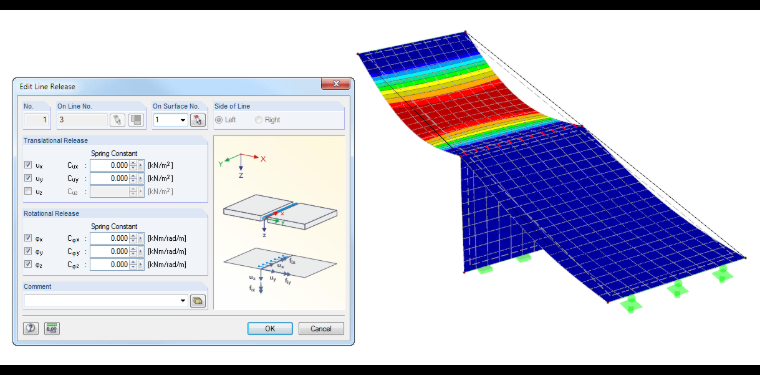This screenshot has width=760, height=375.
Task: Click the XYZ coordinate axes in the preview
Action: click(242, 166)
